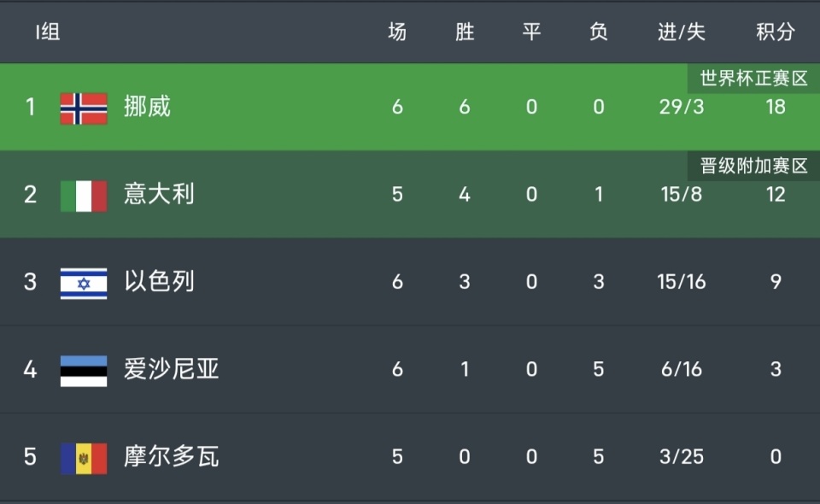
Task: Click the Estonia flag icon
Action: tap(84, 371)
